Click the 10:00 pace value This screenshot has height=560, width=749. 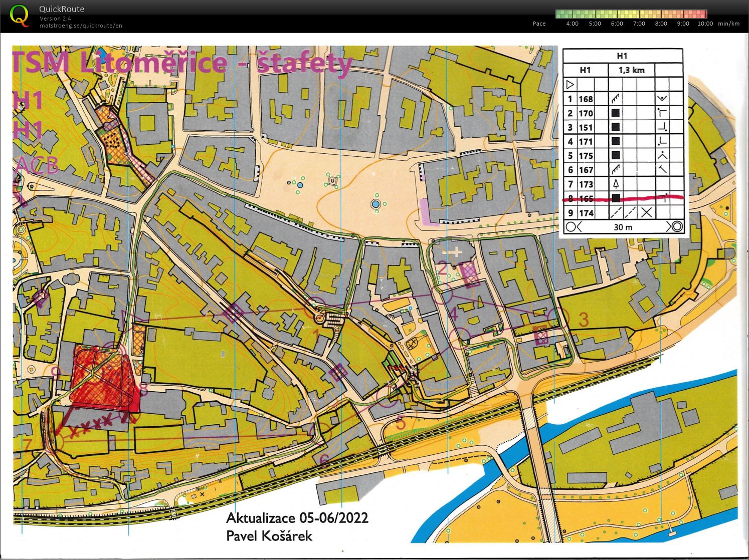pyautogui.click(x=705, y=24)
